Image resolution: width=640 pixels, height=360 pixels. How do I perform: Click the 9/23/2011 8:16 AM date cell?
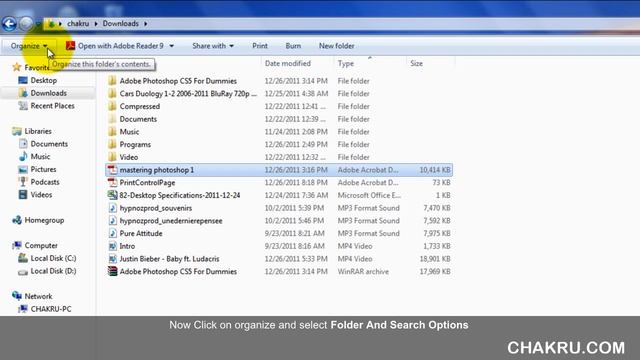(294, 246)
